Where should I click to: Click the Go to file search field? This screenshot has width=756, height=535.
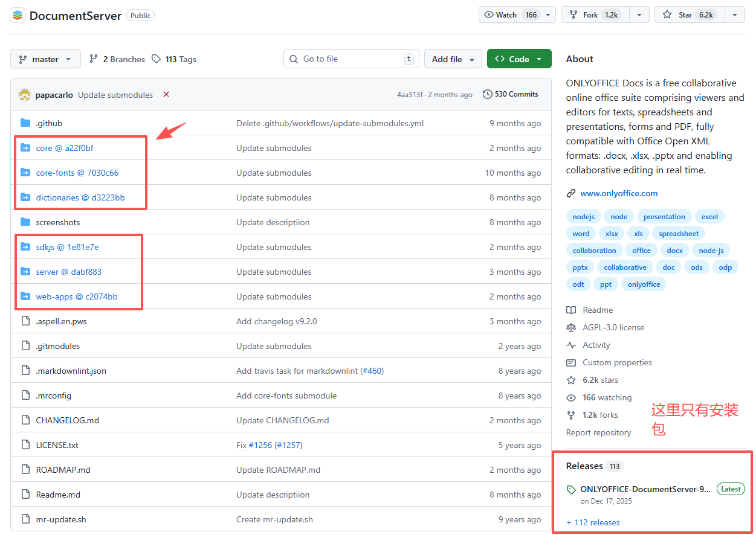click(351, 59)
